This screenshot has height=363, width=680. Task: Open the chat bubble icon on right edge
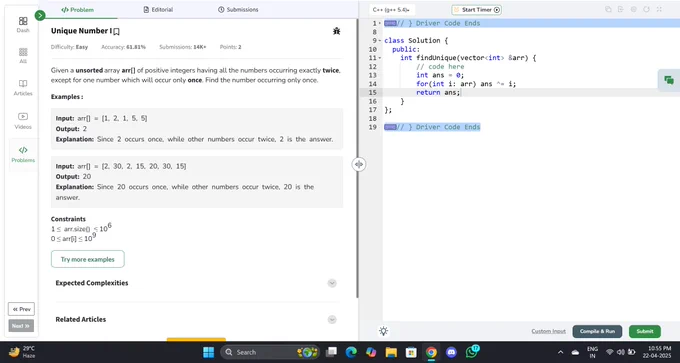click(x=669, y=80)
